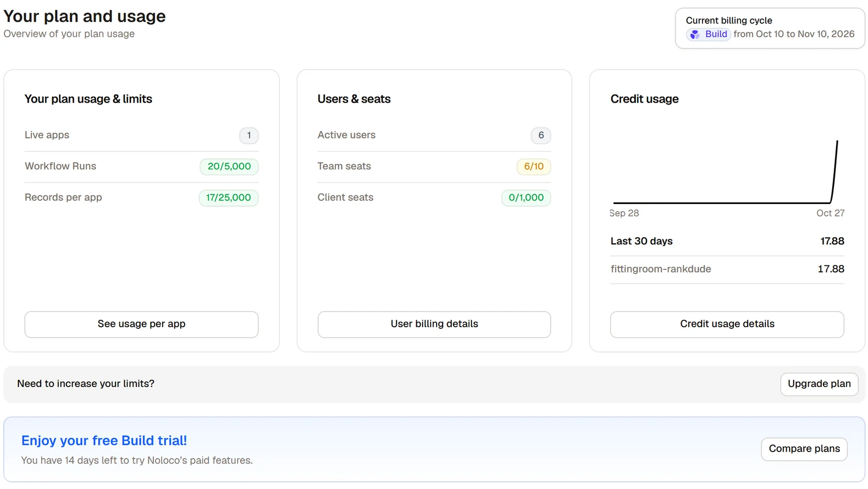Click the Need to increase your limits text
This screenshot has width=868, height=489.
(x=86, y=384)
